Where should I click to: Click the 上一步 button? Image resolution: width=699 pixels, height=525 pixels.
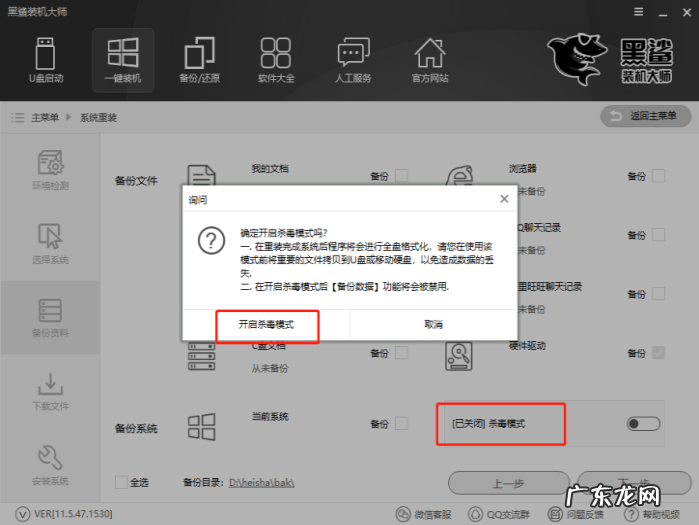coord(508,483)
